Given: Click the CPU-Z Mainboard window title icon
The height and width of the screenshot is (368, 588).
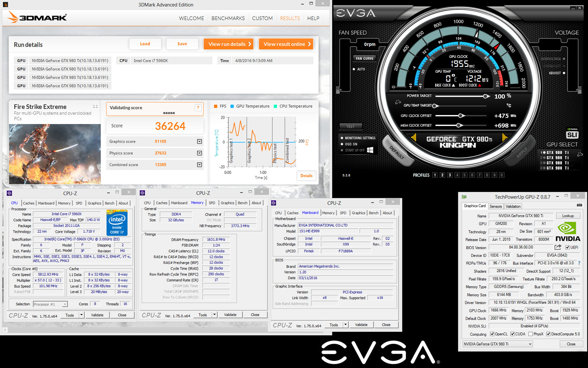Looking at the screenshot, I should coord(273,203).
